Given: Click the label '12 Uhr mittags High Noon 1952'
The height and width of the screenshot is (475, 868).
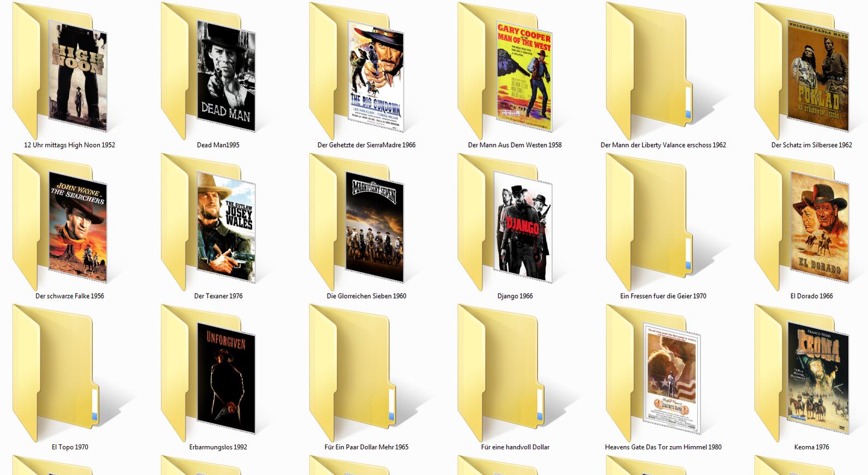Looking at the screenshot, I should point(70,145).
